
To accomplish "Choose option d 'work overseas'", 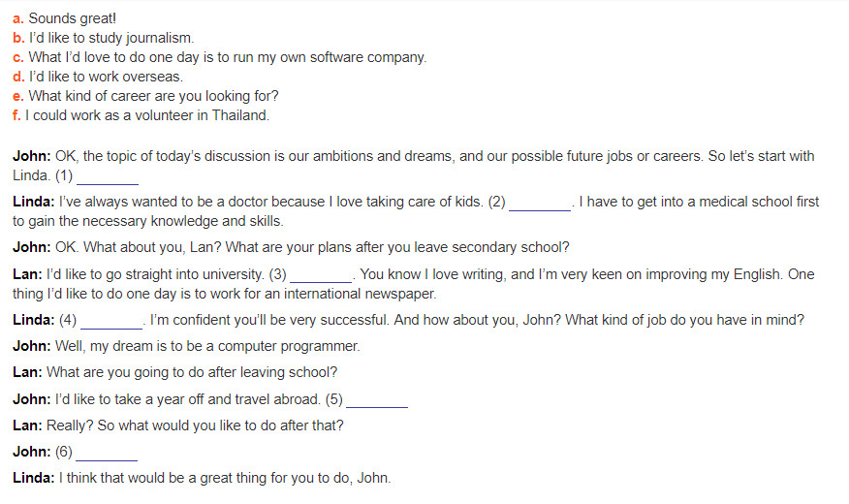I will (x=98, y=77).
